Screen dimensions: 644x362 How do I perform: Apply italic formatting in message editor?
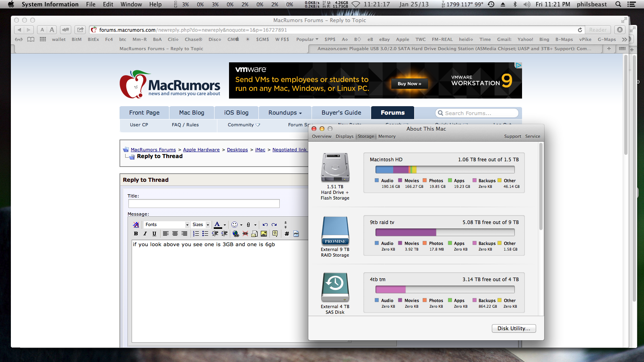(145, 234)
